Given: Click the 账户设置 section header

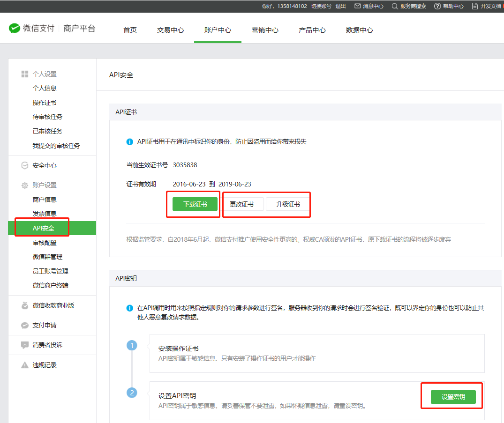Looking at the screenshot, I should (x=45, y=186).
